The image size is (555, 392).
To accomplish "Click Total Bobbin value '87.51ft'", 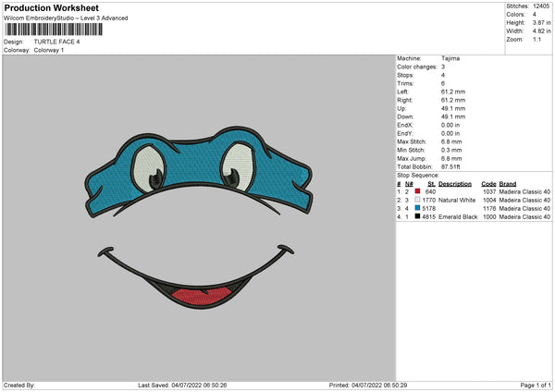I will tap(450, 166).
